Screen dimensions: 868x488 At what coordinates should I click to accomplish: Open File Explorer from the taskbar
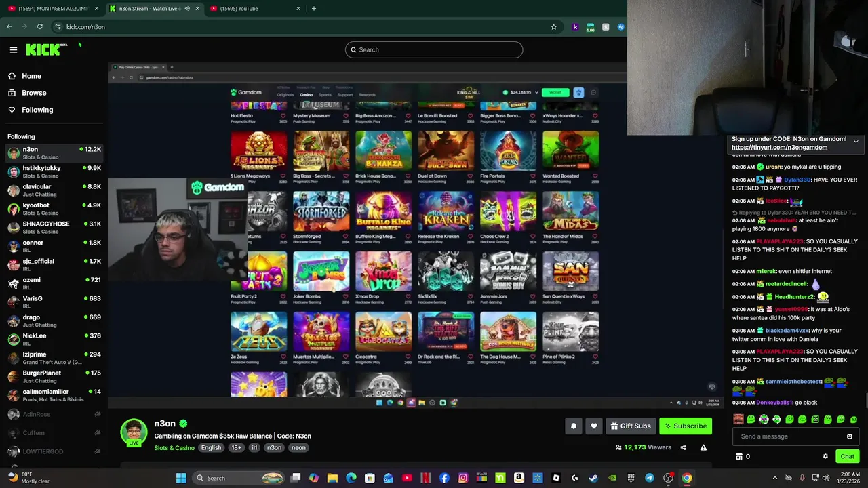[332, 478]
